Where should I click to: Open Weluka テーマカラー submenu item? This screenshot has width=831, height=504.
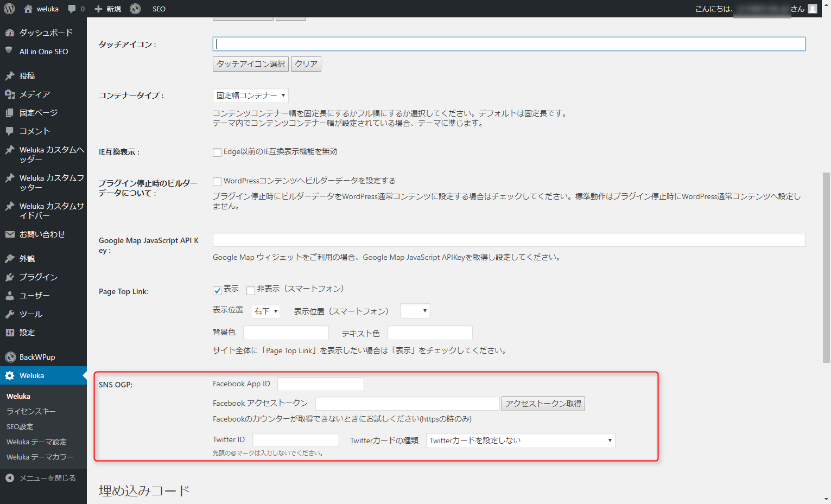pyautogui.click(x=40, y=457)
